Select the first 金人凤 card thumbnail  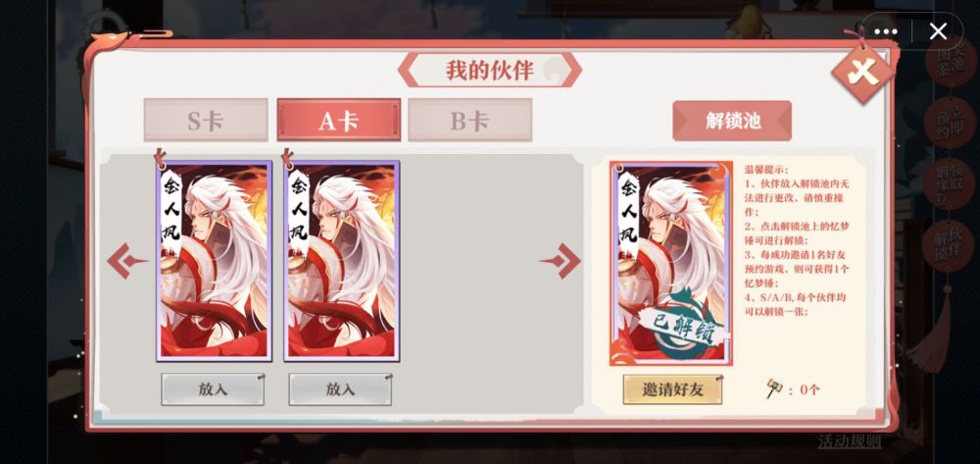pos(214,260)
